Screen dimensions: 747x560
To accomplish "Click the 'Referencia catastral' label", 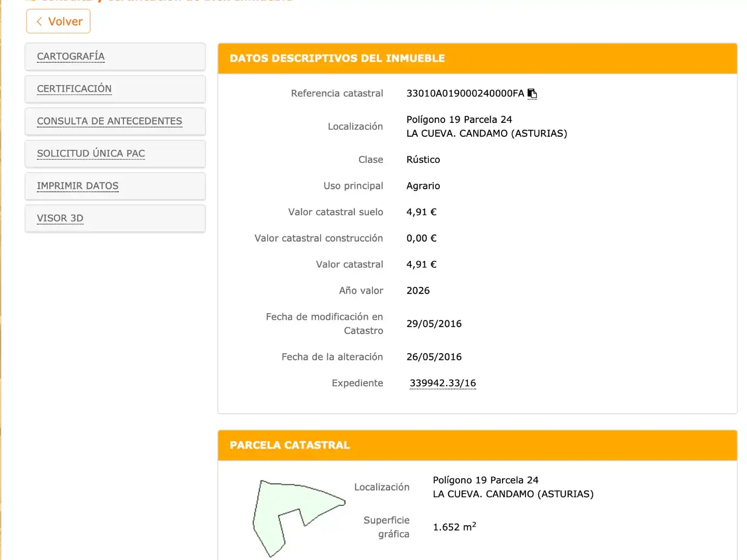I will coord(337,93).
